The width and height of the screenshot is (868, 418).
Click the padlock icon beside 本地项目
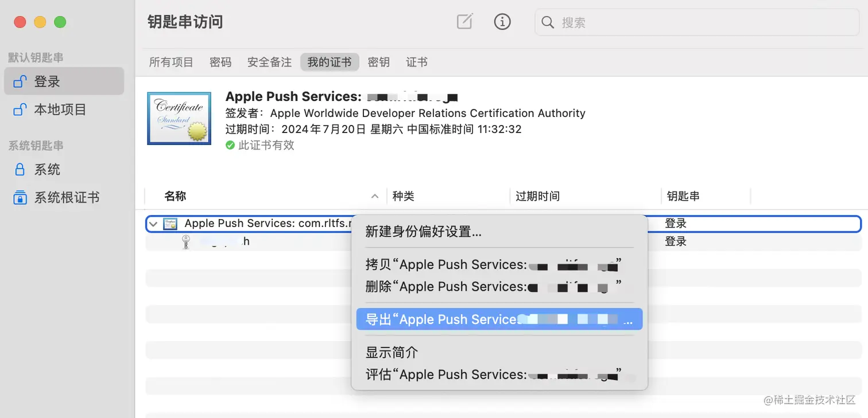[x=20, y=109]
